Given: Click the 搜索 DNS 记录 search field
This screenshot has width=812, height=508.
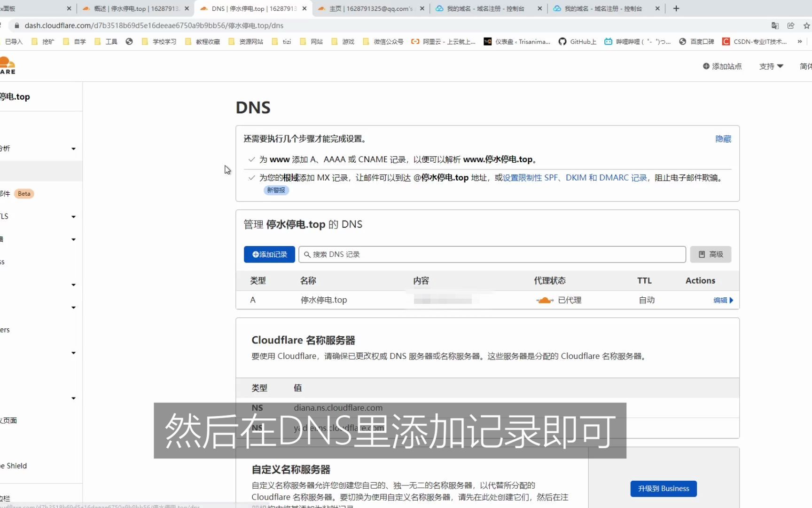Looking at the screenshot, I should pos(492,254).
